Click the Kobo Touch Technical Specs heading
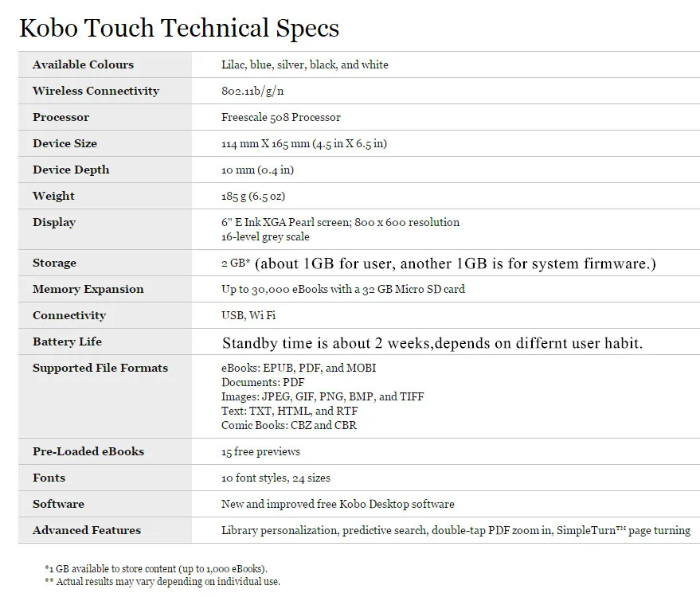 click(x=179, y=28)
